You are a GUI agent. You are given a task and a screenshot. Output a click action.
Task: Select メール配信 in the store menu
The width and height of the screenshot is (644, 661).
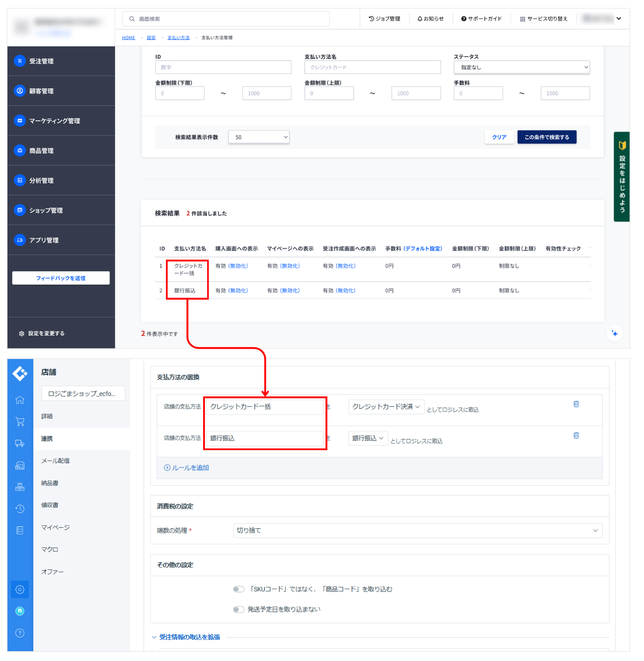(x=55, y=461)
